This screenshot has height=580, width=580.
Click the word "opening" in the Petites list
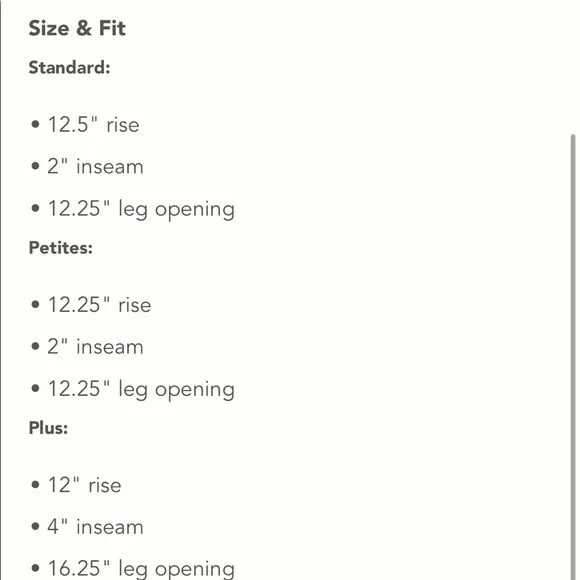[195, 391]
